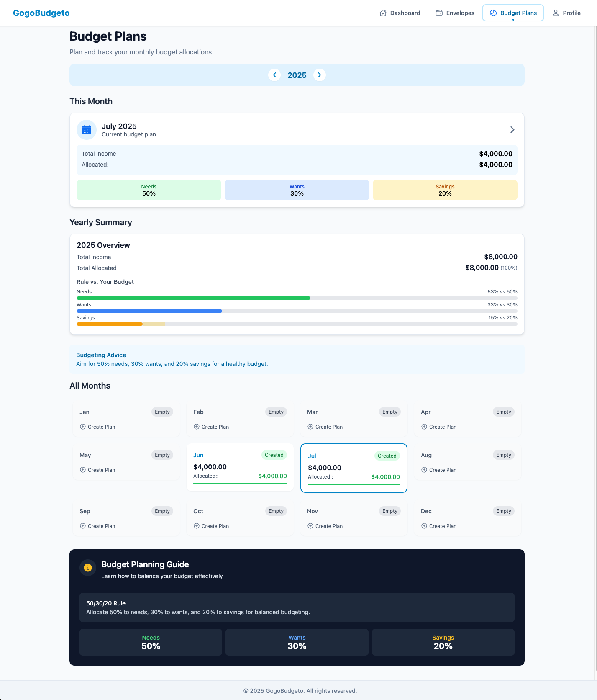Expand July 2025 plan via right chevron
The width and height of the screenshot is (597, 700).
click(512, 130)
